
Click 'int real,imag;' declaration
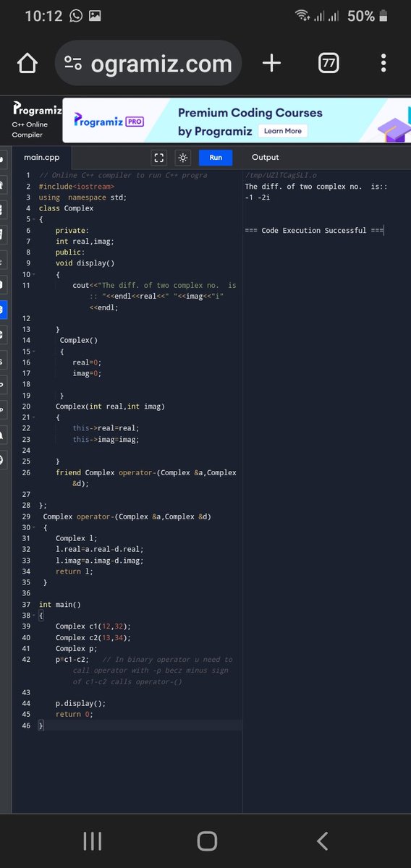point(85,241)
